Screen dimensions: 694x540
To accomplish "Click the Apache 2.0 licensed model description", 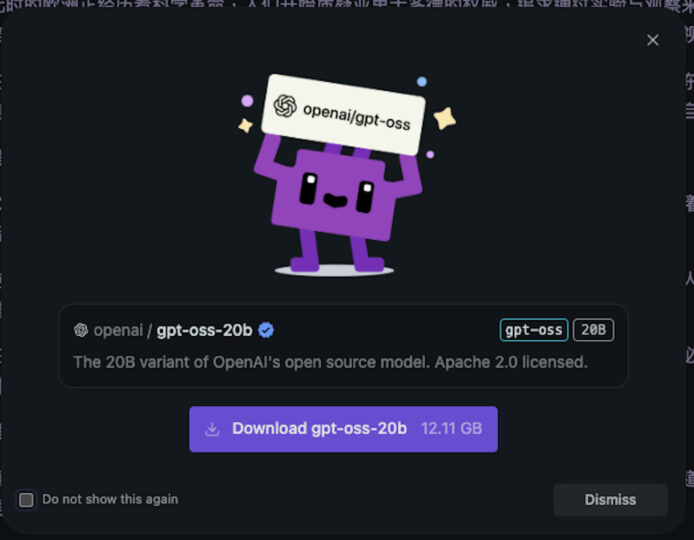I will click(x=330, y=361).
